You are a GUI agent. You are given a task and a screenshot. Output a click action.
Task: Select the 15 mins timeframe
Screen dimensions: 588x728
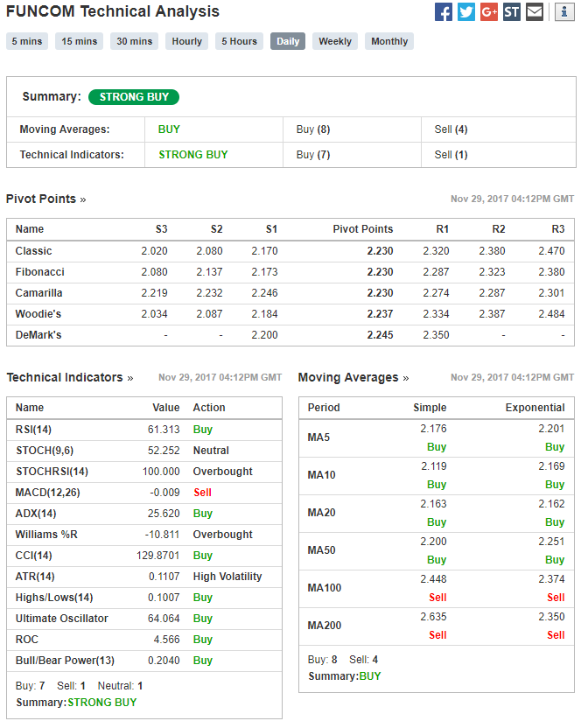click(x=79, y=41)
